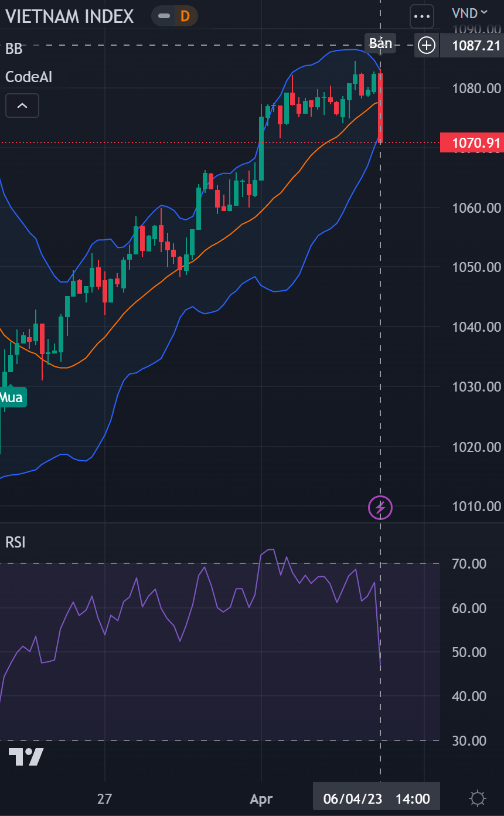Click the RSI 30.00 scale label

point(469,741)
